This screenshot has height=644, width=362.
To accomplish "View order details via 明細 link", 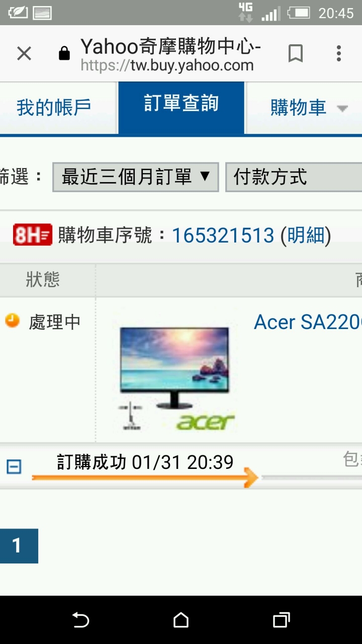I will tap(306, 235).
